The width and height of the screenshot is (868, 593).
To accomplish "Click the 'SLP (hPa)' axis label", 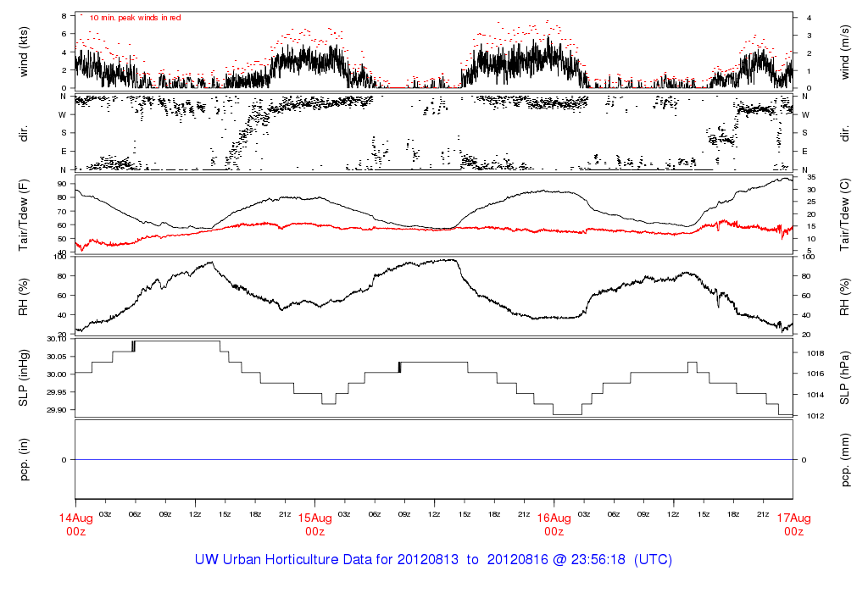I will click(845, 378).
